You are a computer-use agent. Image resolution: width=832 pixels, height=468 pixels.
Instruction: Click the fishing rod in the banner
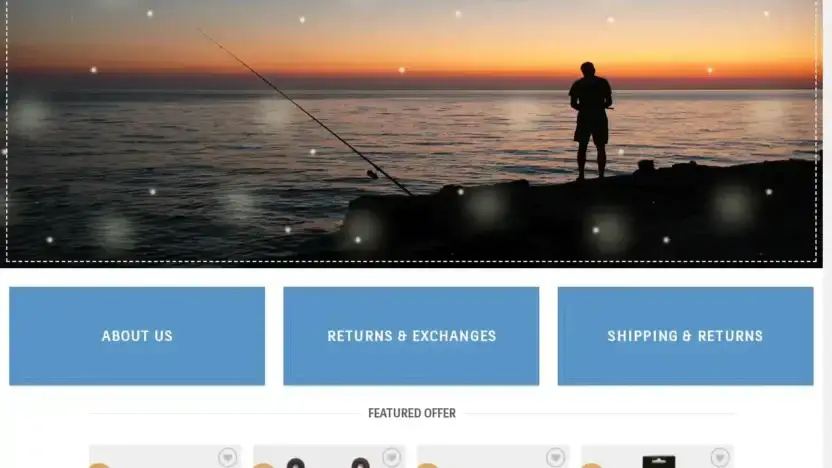pos(305,112)
